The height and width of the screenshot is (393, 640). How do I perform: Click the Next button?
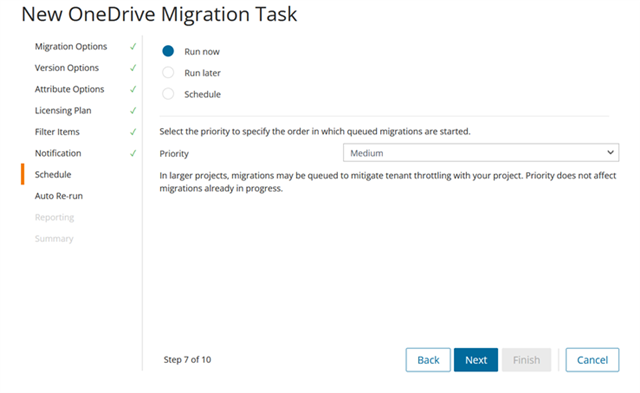click(476, 360)
